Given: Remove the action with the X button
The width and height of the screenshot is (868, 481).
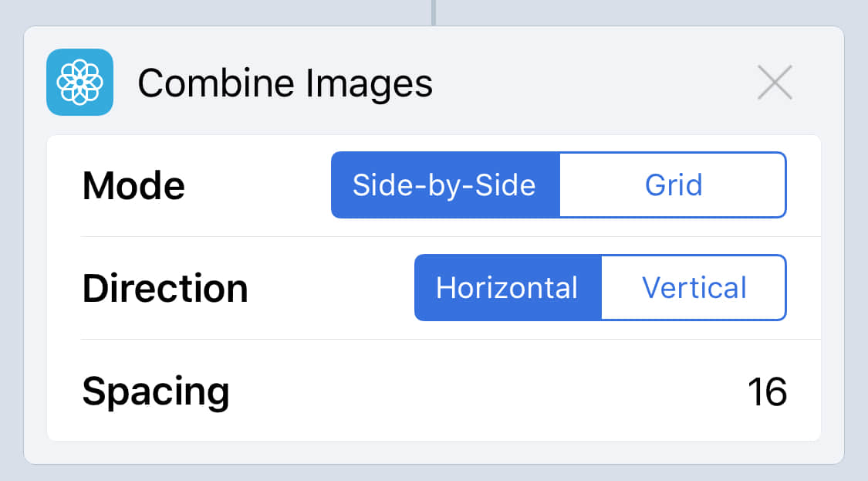Looking at the screenshot, I should pos(775,82).
